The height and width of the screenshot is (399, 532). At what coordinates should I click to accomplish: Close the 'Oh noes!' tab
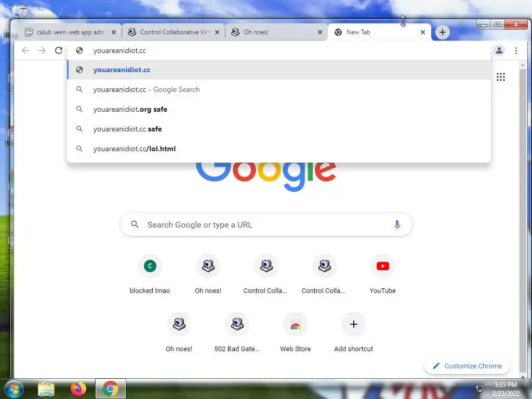click(320, 32)
